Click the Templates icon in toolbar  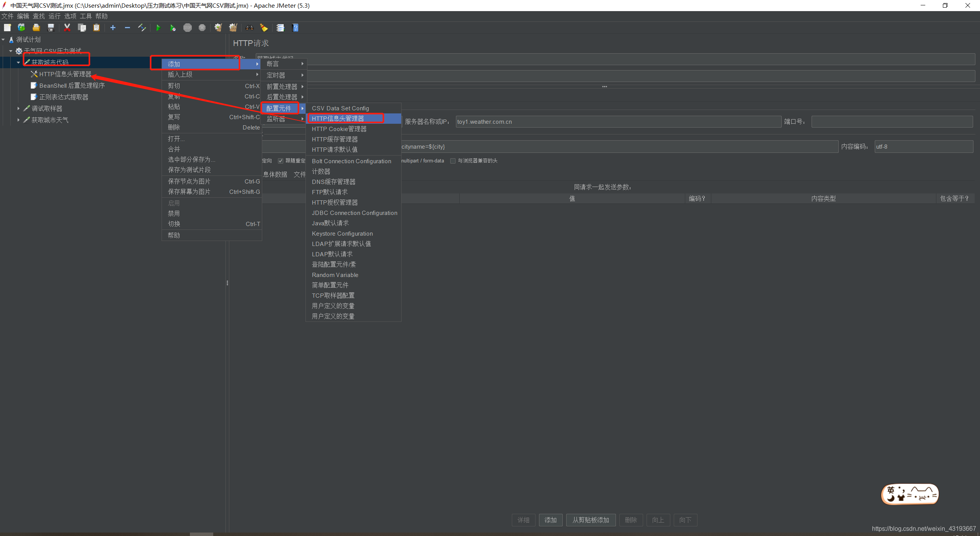point(21,28)
